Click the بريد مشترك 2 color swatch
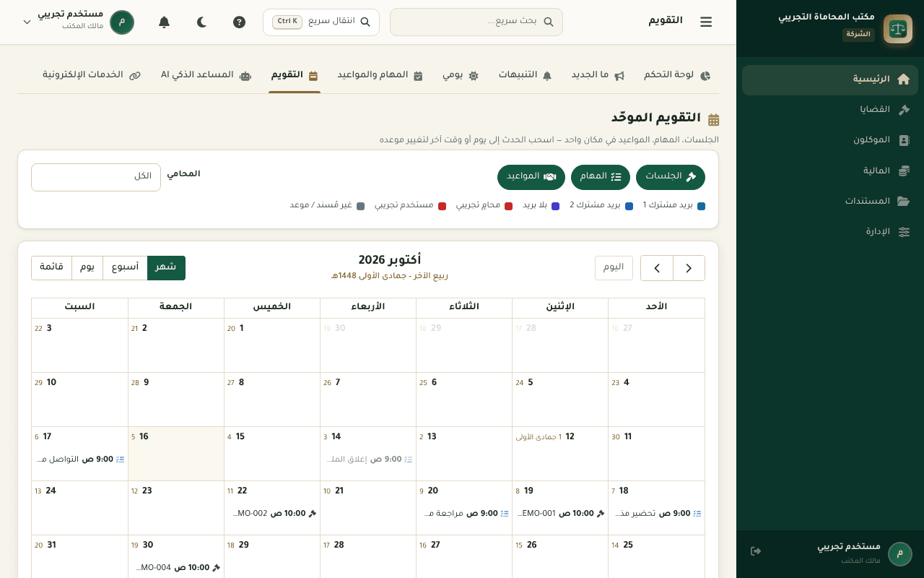924x578 pixels. [629, 206]
